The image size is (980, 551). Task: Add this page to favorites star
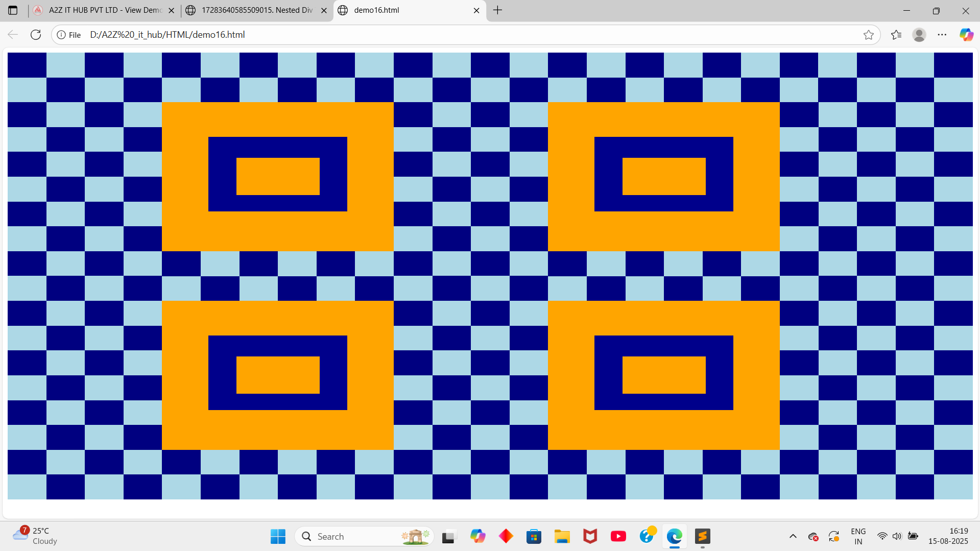(868, 35)
